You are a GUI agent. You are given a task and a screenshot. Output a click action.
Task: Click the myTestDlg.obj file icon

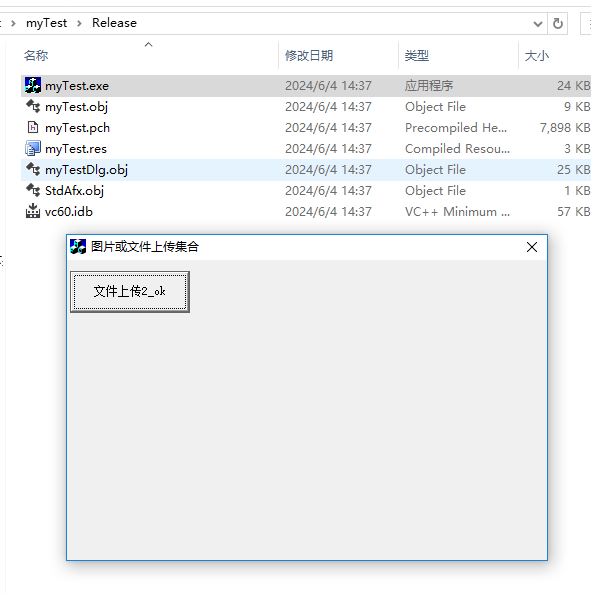[33, 169]
